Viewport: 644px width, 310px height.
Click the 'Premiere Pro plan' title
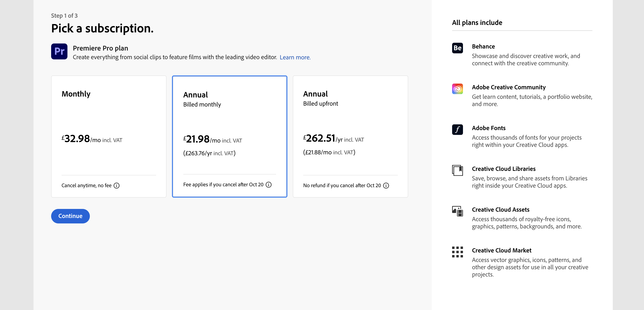point(100,48)
